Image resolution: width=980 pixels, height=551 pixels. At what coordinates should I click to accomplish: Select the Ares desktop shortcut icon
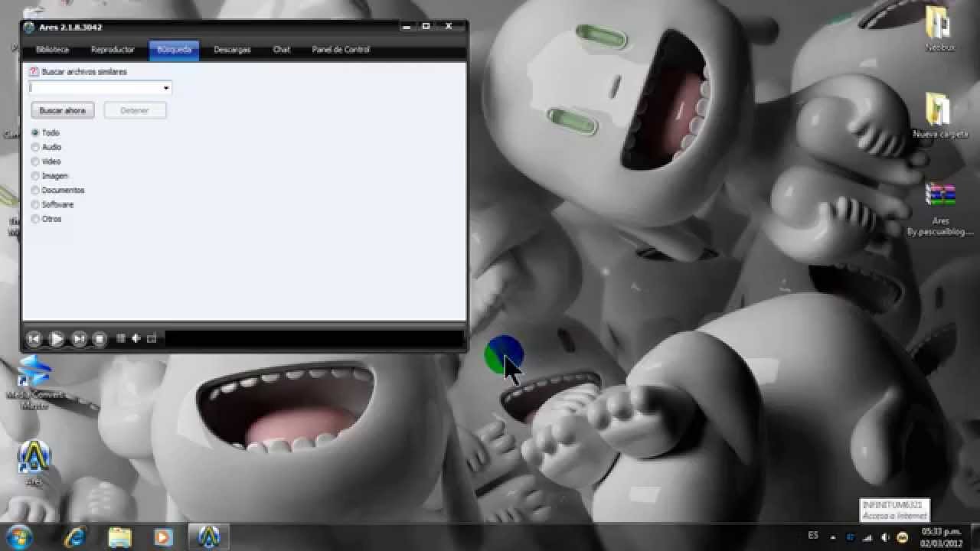point(34,462)
